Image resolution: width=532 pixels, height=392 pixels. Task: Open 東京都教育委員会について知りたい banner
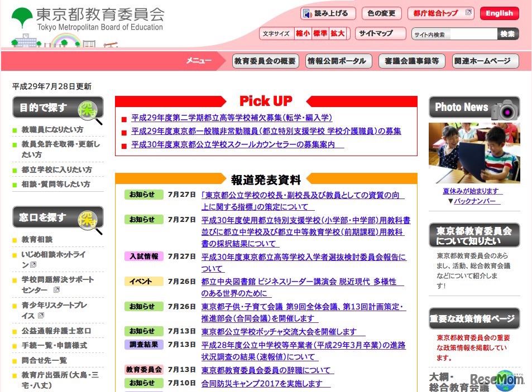tap(475, 235)
